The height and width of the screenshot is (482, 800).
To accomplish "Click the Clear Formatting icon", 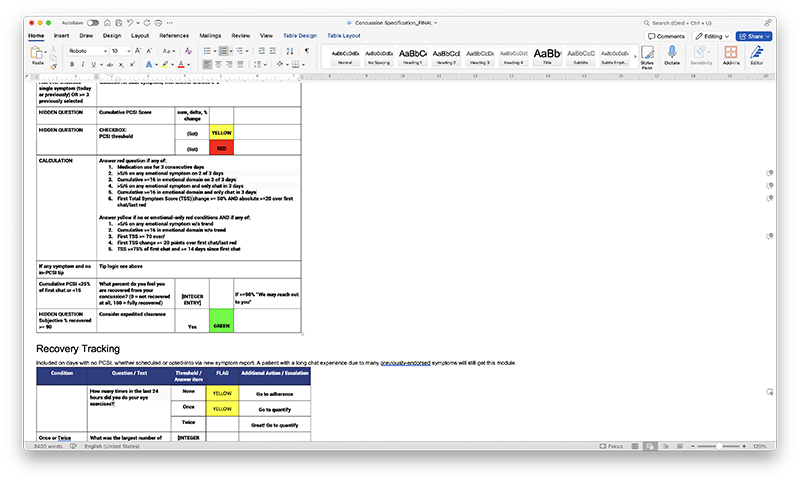I will pyautogui.click(x=188, y=51).
